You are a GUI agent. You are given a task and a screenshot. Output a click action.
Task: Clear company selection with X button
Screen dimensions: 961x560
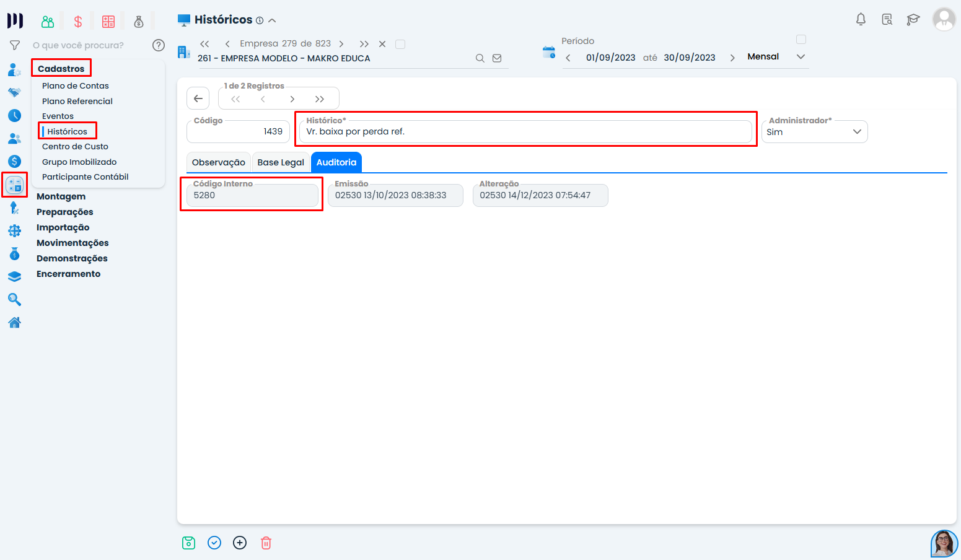click(x=382, y=44)
